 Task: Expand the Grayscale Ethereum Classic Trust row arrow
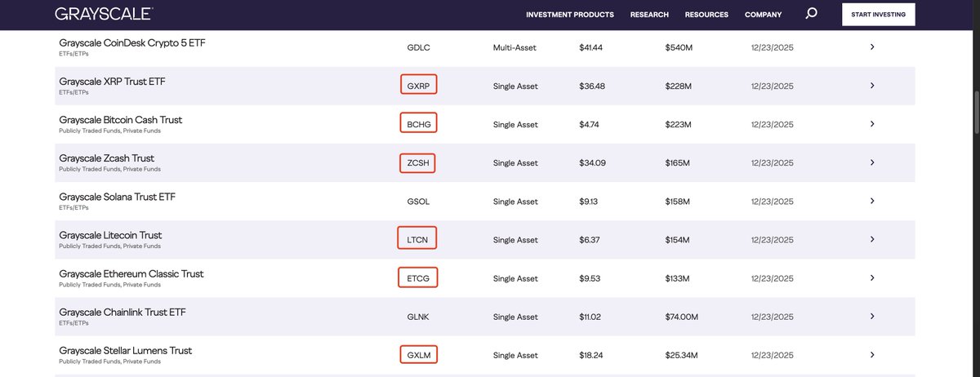pos(872,277)
